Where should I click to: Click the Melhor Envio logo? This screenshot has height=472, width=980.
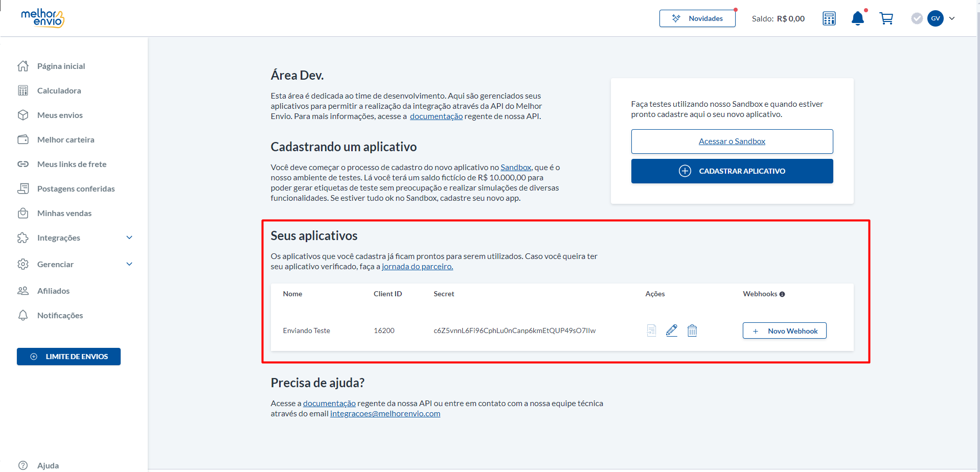42,18
